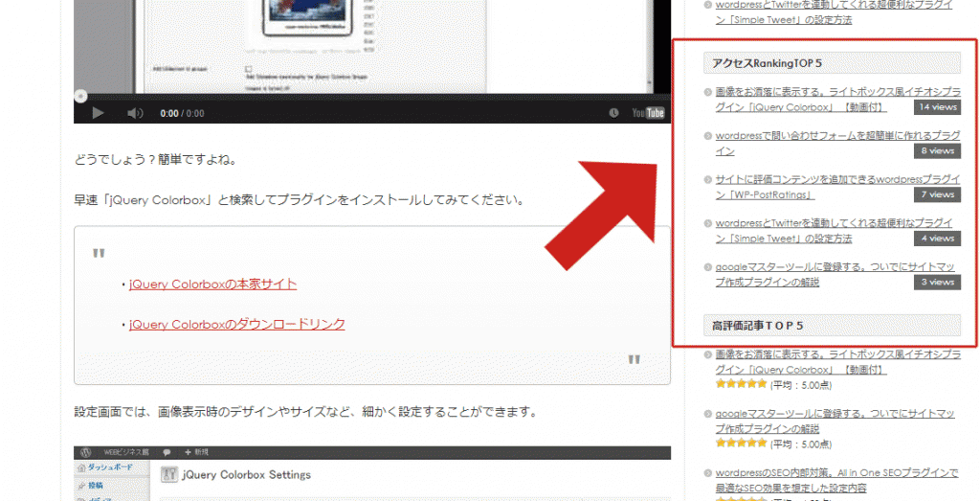Click the 14 views badge
Image resolution: width=980 pixels, height=501 pixels.
coord(937,107)
